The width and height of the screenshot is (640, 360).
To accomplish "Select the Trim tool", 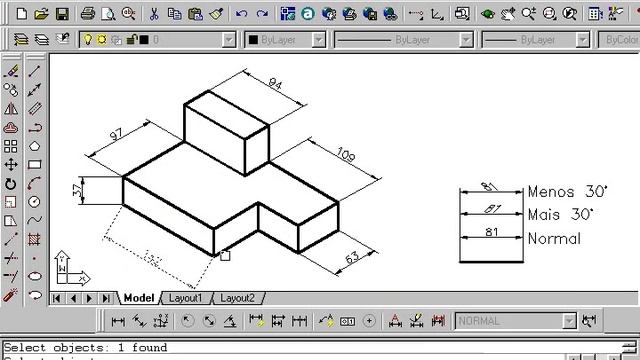I will click(11, 258).
